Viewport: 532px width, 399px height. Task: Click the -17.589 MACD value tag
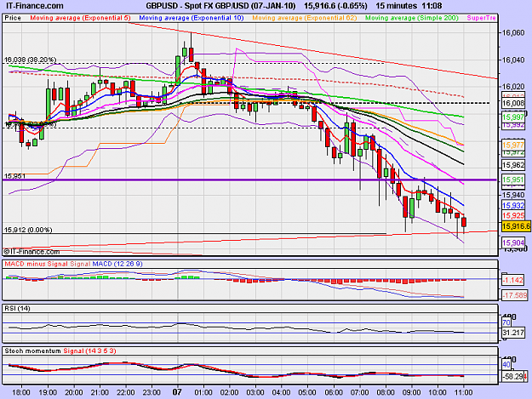coord(515,295)
